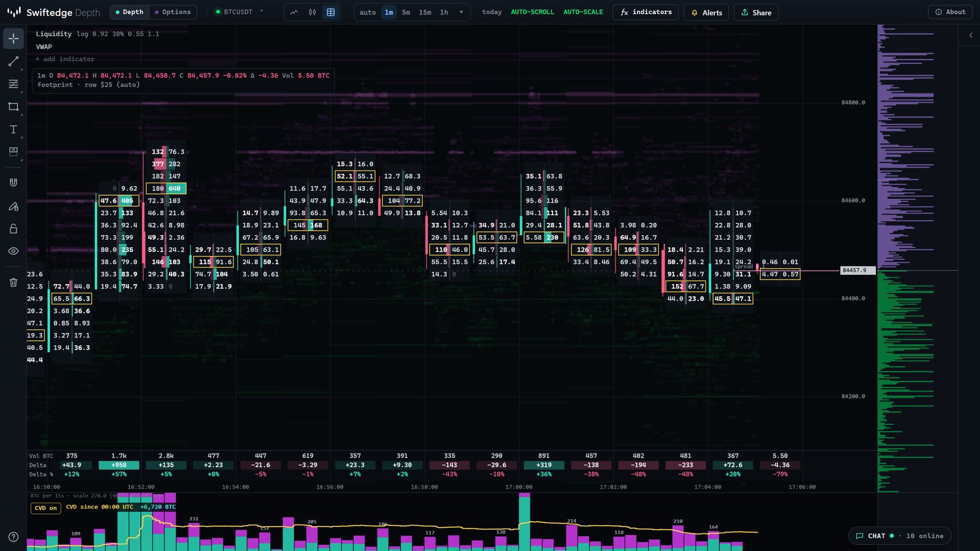980x551 pixels.
Task: Open the horizontal levels drawing tool
Action: click(x=13, y=84)
